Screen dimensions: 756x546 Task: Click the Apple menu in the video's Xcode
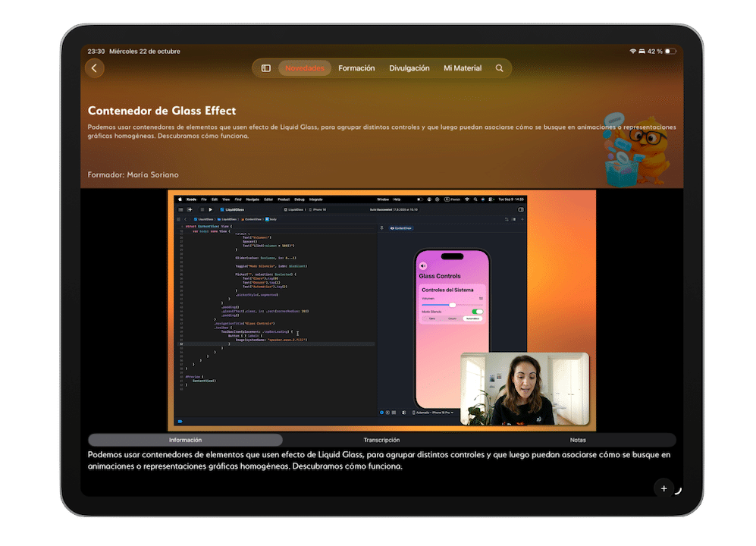[180, 199]
